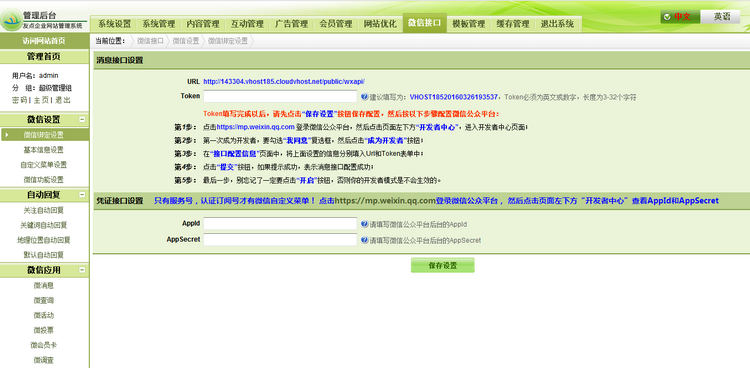The height and width of the screenshot is (368, 750).
Task: Click the 退出 link under user info
Action: (63, 100)
